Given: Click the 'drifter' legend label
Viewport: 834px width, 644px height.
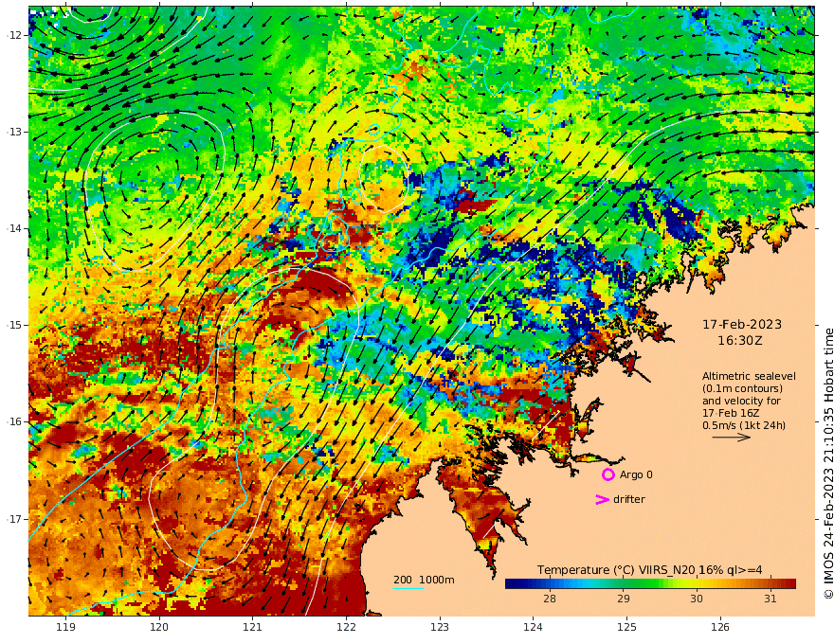Looking at the screenshot, I should pos(629,499).
